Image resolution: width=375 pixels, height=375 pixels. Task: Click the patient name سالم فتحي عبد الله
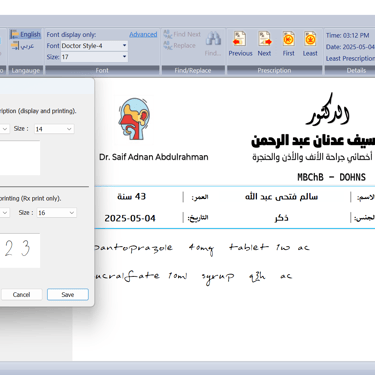[x=281, y=197]
